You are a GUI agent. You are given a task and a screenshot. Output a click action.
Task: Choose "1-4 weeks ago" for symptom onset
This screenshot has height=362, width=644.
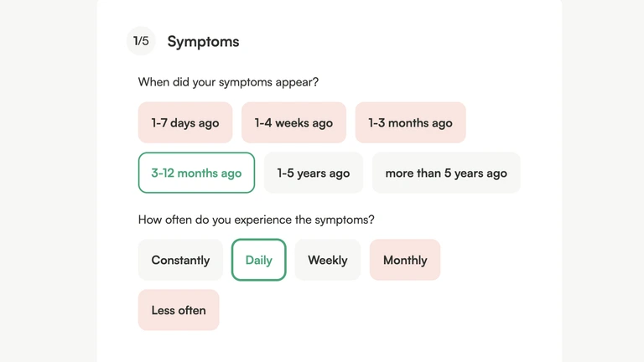[293, 122]
